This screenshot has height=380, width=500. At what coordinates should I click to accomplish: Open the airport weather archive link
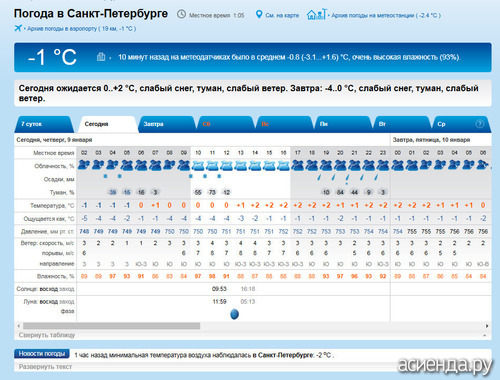coord(81,29)
